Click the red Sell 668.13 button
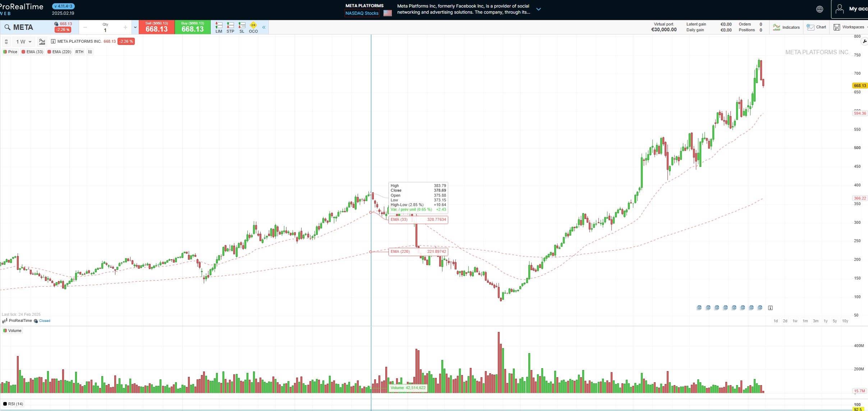868x411 pixels. (x=156, y=27)
